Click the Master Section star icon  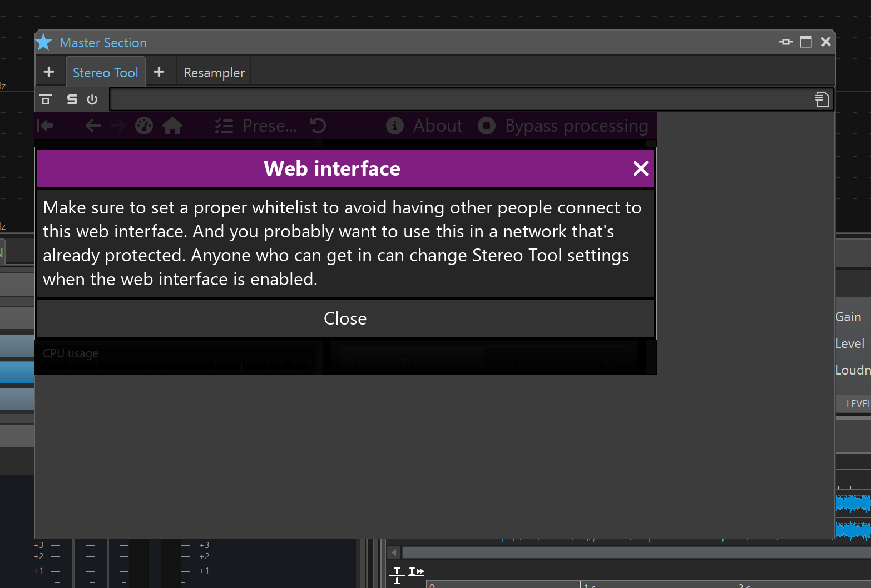(44, 42)
